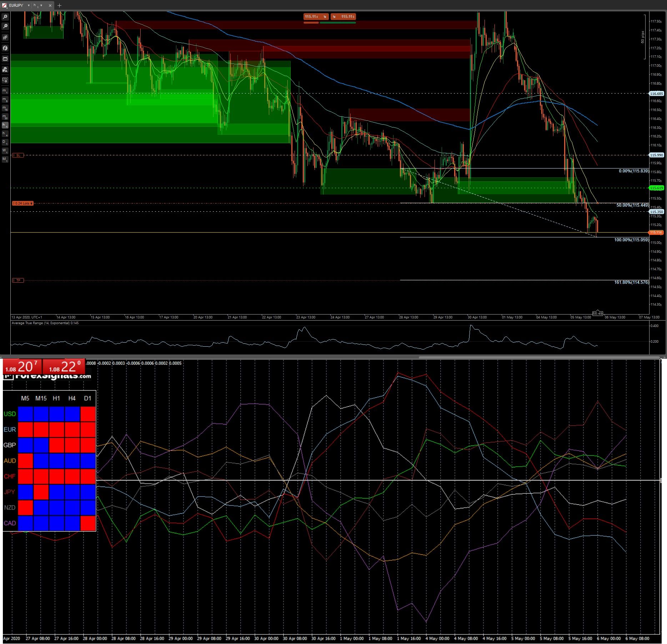This screenshot has height=644, width=667.
Task: Click the CHF currency label
Action: point(10,476)
